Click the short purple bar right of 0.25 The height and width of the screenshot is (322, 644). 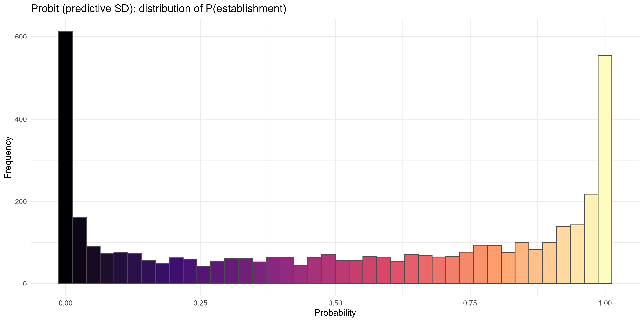(204, 275)
